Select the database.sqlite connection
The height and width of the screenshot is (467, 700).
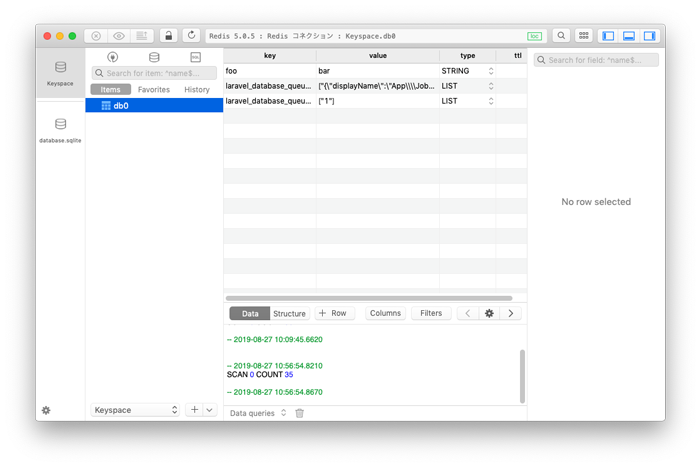click(60, 130)
